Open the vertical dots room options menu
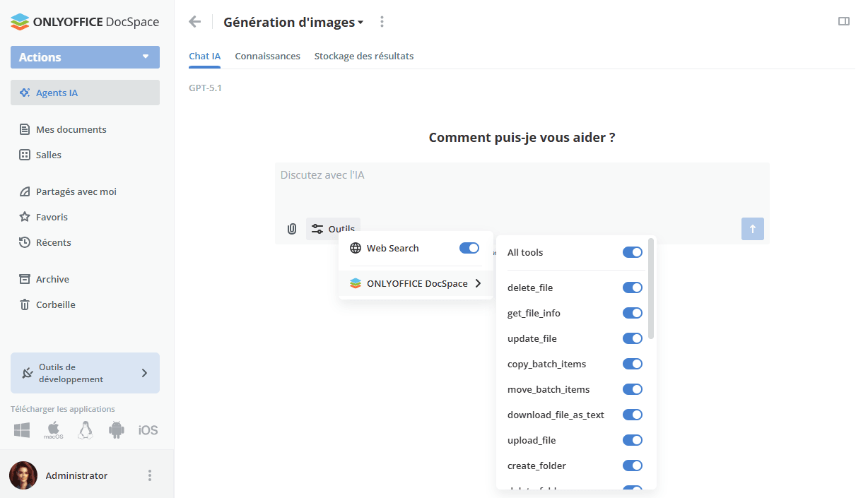 382,22
